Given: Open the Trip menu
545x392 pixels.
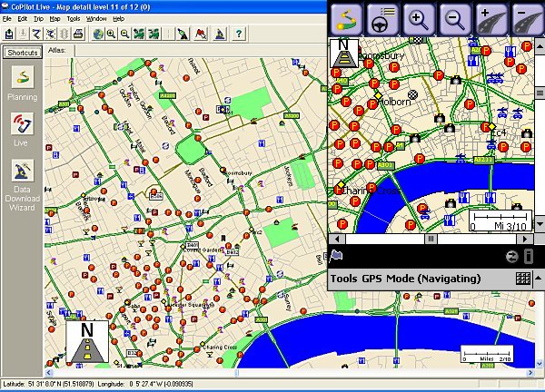Looking at the screenshot, I should point(38,19).
